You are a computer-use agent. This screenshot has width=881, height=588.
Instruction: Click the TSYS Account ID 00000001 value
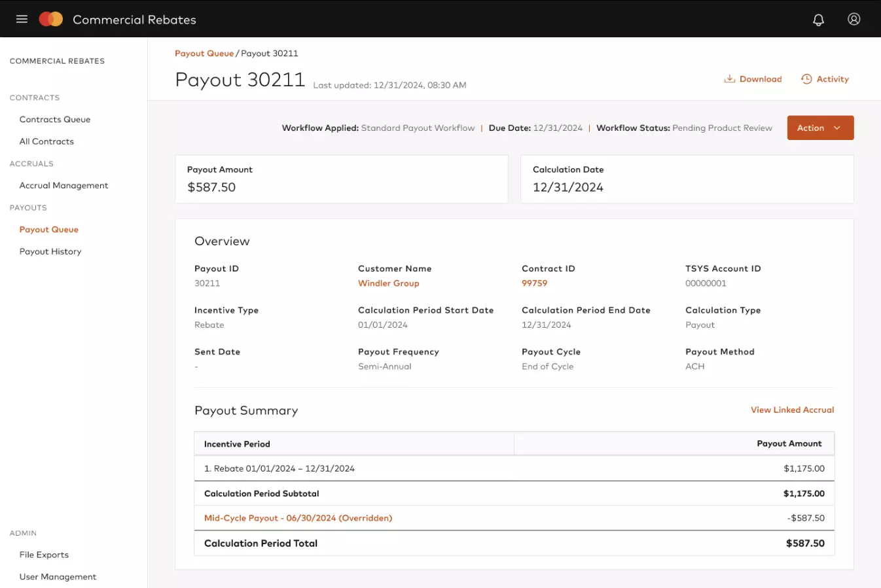(x=706, y=283)
